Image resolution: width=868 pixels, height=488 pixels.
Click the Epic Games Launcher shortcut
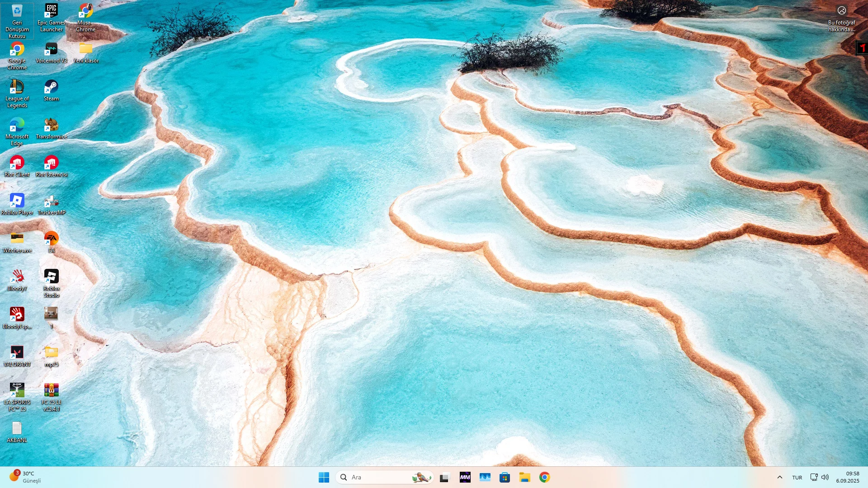click(51, 17)
